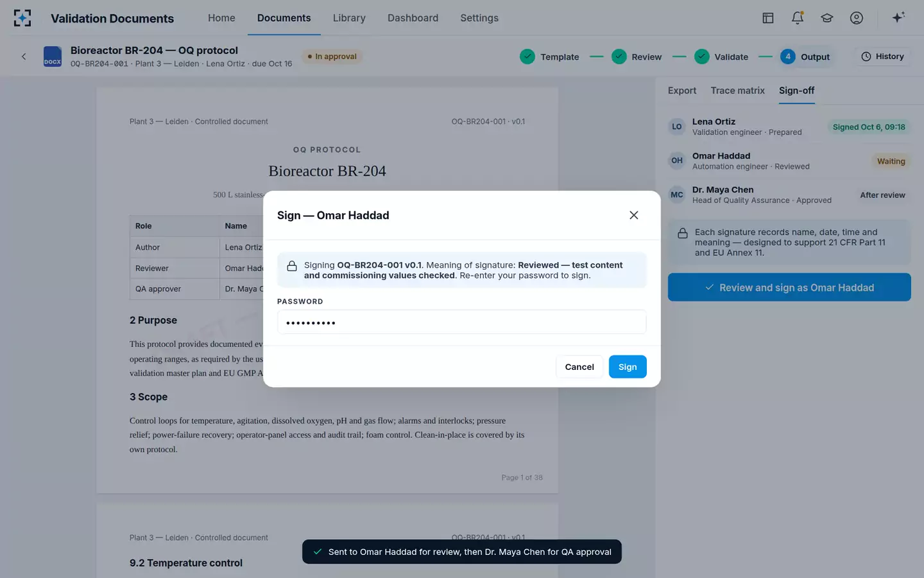924x578 pixels.
Task: Click the Template step checkmark
Action: click(x=527, y=57)
